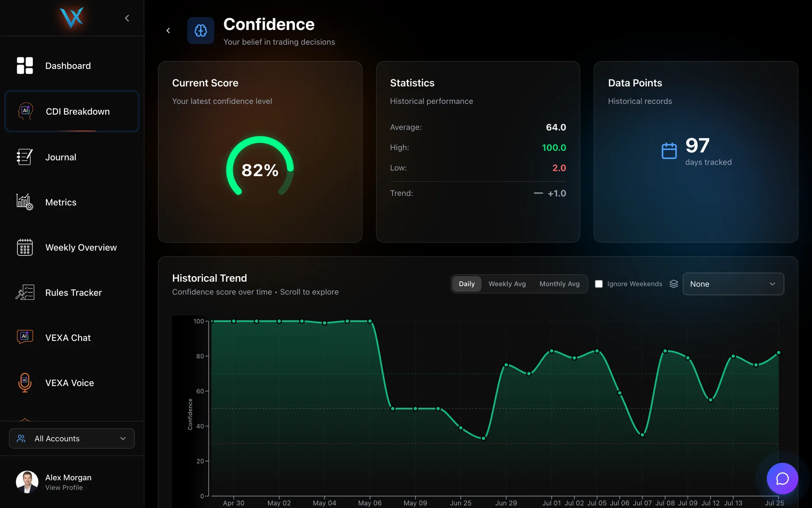Click the Jul 13 axis label
The image size is (812, 508).
point(733,503)
